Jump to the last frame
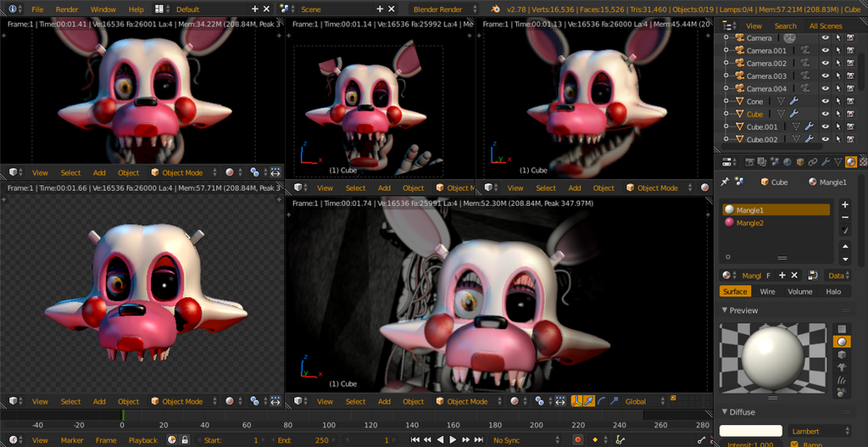 478,440
